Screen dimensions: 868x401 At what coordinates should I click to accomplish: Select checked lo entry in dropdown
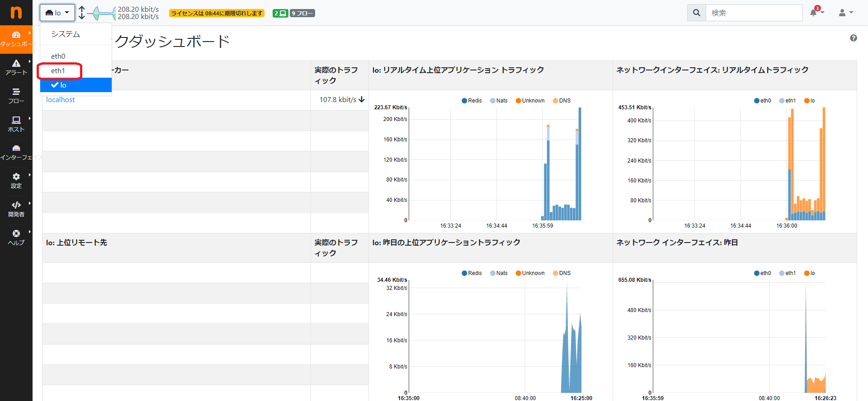point(76,85)
